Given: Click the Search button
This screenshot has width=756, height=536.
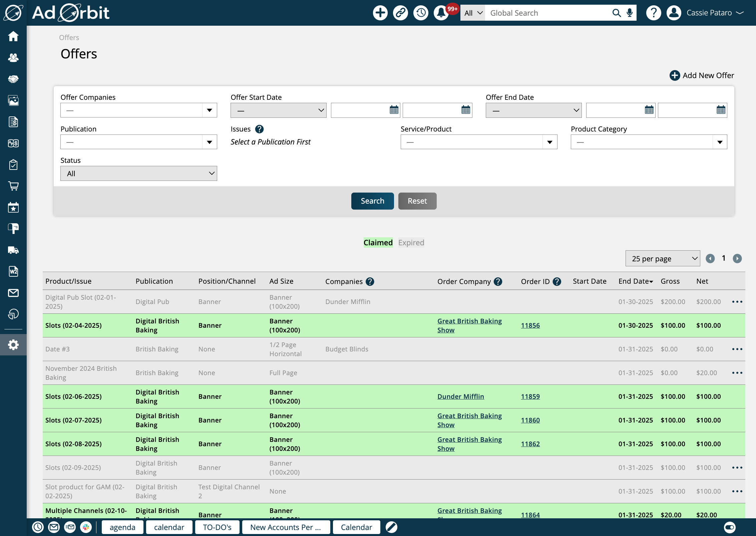Looking at the screenshot, I should [x=372, y=201].
